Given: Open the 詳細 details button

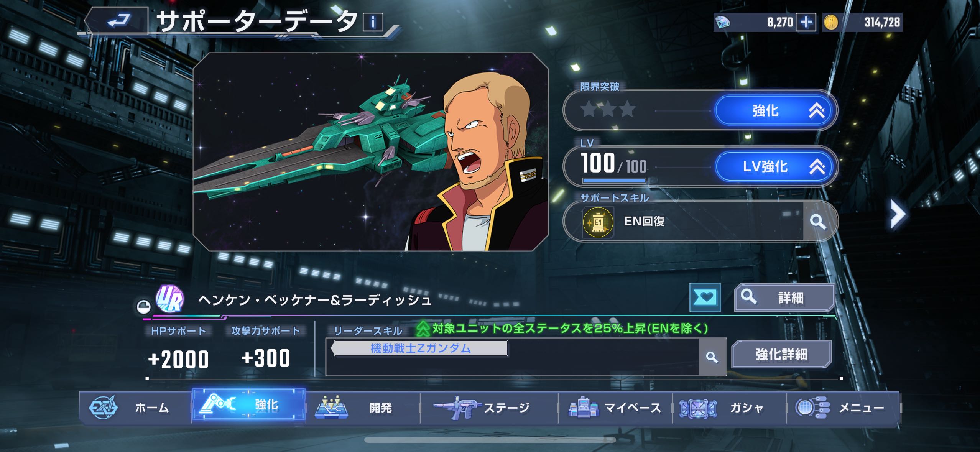Looking at the screenshot, I should pyautogui.click(x=784, y=297).
